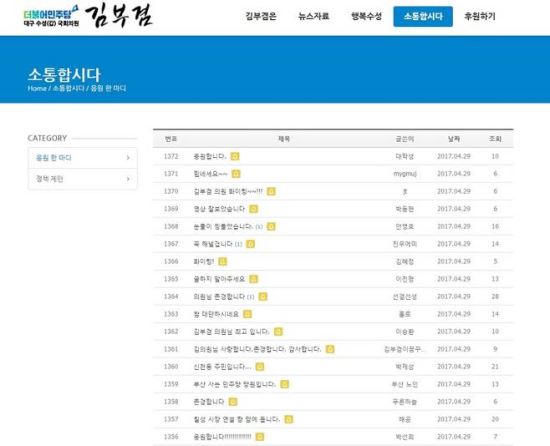
Task: Expand the 응원 한 마디 category chevron
Action: coord(128,158)
